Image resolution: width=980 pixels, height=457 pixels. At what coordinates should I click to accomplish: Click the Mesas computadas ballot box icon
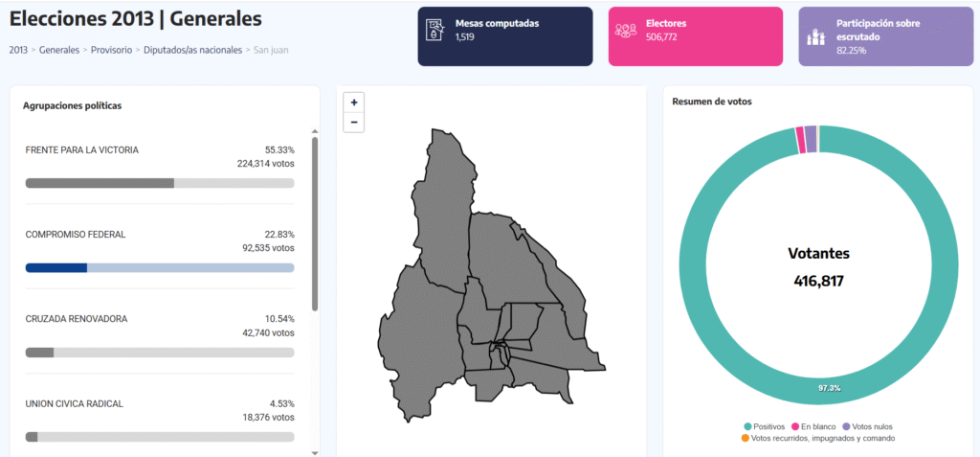(435, 30)
